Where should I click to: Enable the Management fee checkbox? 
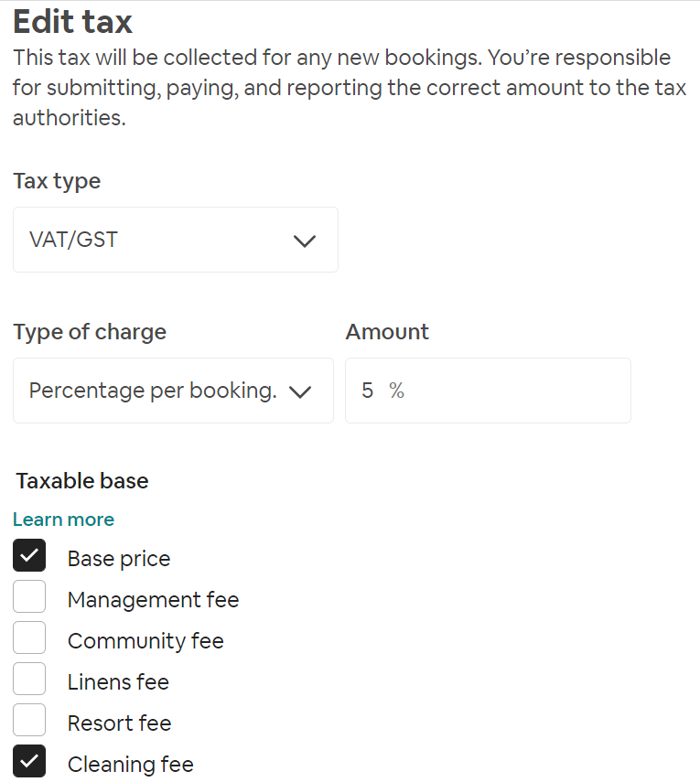point(29,597)
